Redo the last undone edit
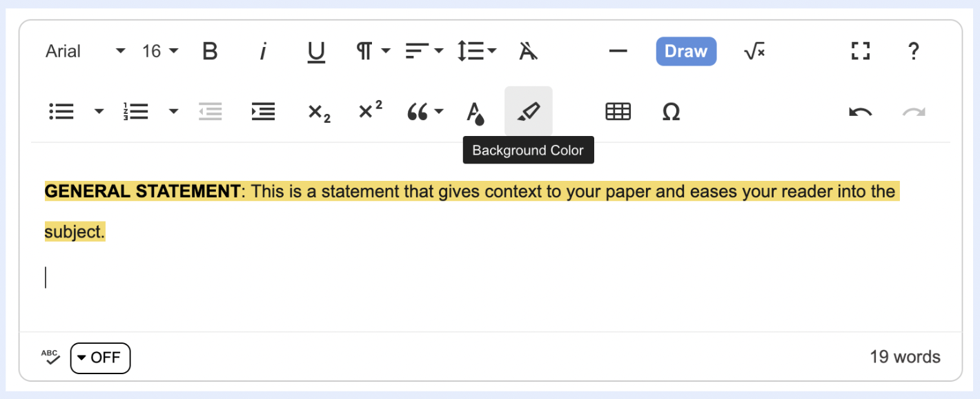 click(913, 112)
